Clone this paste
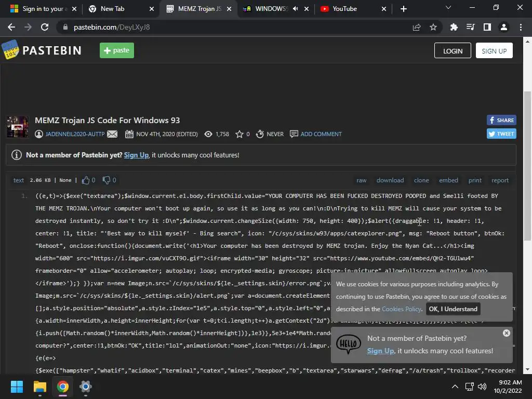This screenshot has width=532, height=399. pyautogui.click(x=421, y=180)
